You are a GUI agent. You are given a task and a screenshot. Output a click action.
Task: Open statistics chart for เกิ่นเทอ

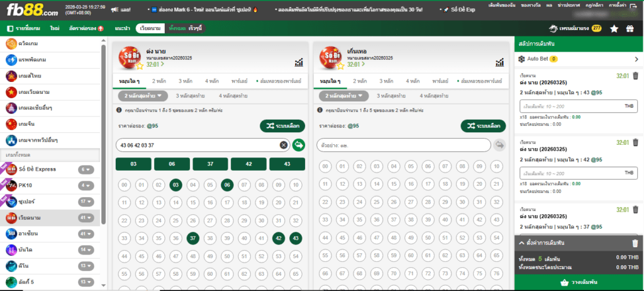pyautogui.click(x=500, y=62)
